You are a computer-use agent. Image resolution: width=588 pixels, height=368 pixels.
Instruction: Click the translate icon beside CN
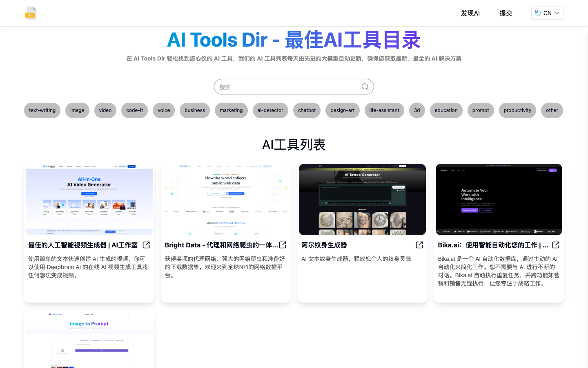click(x=538, y=13)
